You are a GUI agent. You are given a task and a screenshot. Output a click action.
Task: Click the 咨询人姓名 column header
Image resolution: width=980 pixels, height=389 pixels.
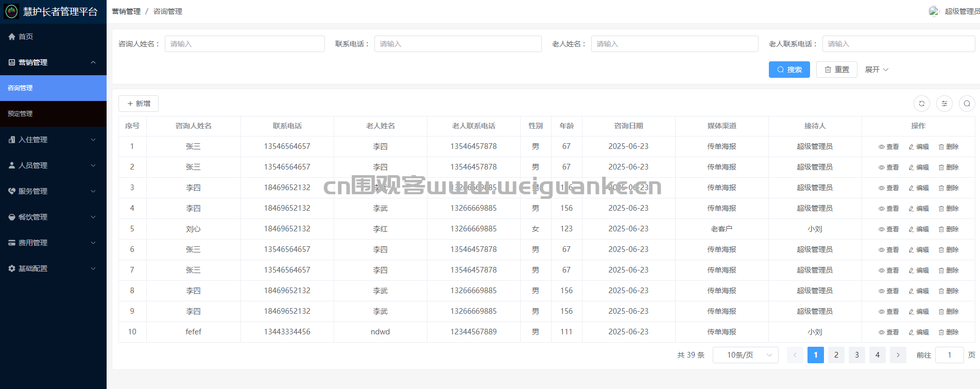194,126
